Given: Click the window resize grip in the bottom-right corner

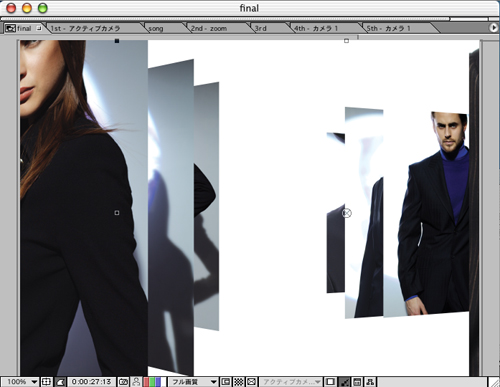Looking at the screenshot, I should coord(494,382).
